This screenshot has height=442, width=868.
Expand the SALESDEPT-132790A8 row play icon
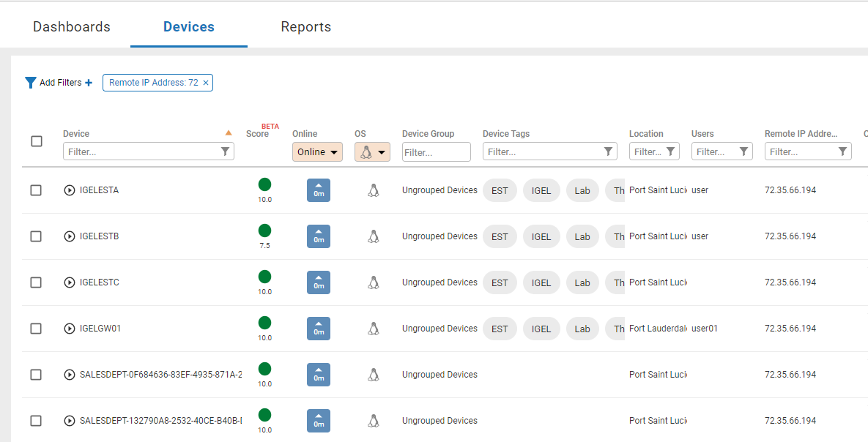(69, 421)
